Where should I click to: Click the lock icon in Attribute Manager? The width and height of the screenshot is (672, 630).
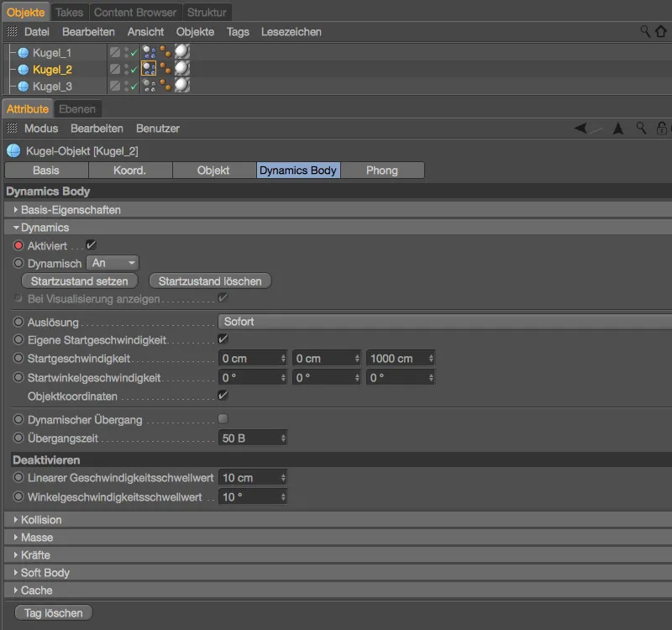click(x=663, y=129)
